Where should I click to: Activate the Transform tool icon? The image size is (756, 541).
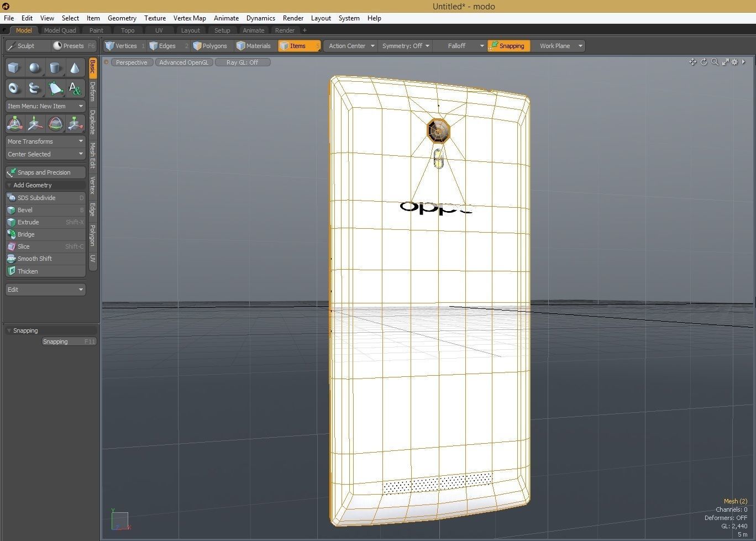[x=14, y=124]
